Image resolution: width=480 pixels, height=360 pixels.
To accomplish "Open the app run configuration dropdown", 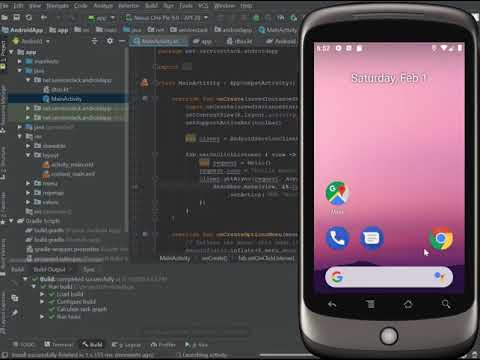I will point(101,18).
